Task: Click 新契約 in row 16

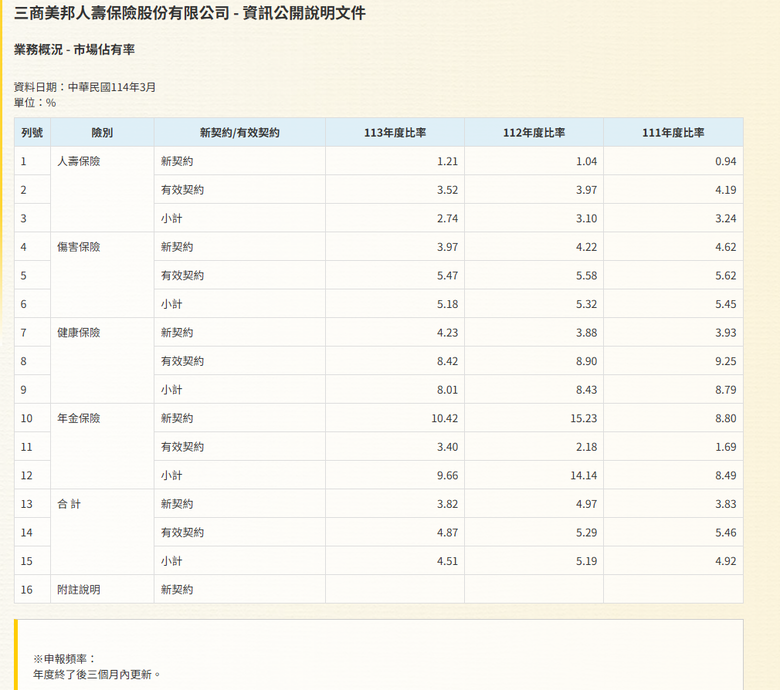Action: pos(177,590)
